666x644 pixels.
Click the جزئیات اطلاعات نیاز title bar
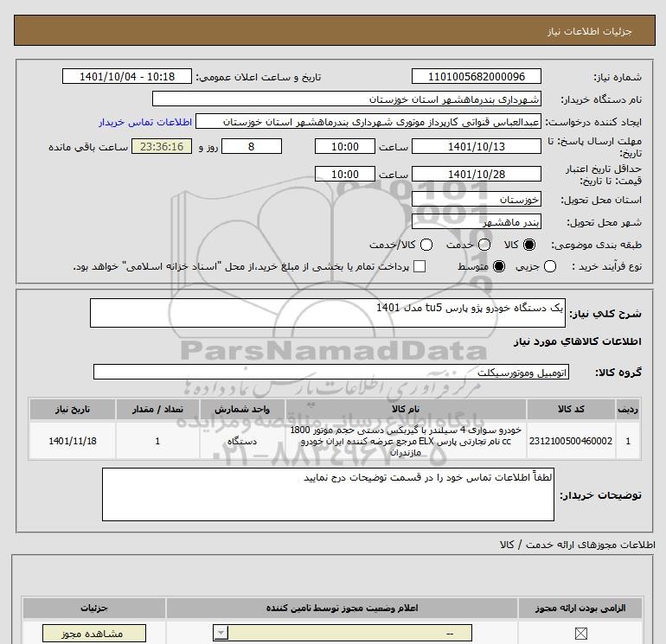pos(335,30)
